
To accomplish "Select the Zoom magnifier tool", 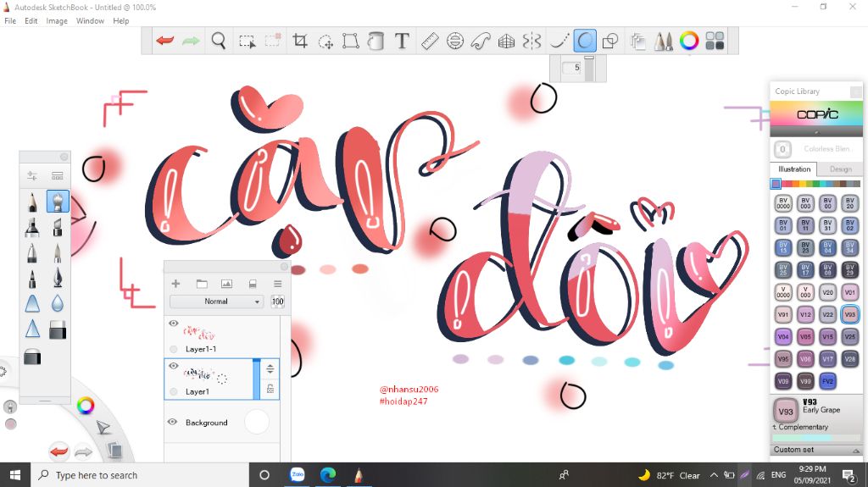I will [x=219, y=41].
